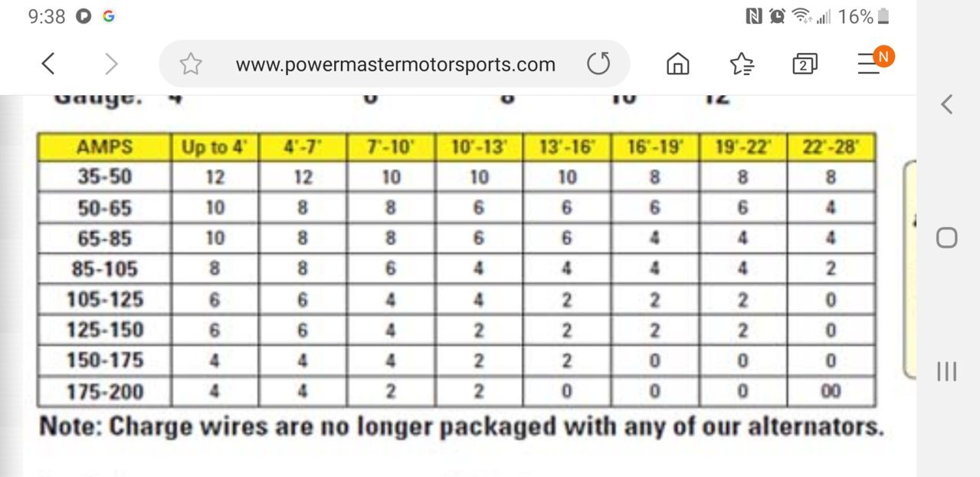Tap Android home navigation button
The image size is (980, 477).
tap(947, 238)
